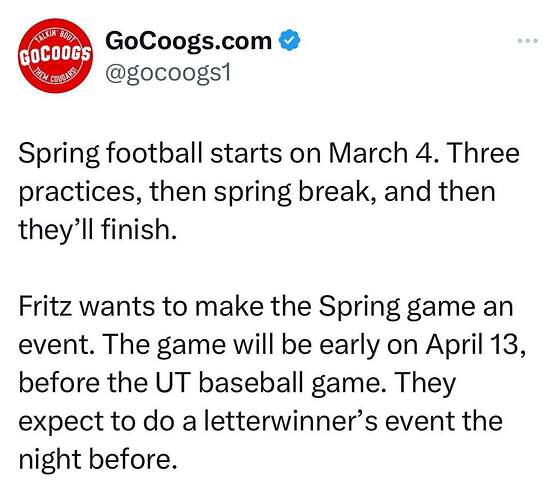Click the date "March 4" in tweet
The height and width of the screenshot is (500, 559).
point(381,153)
